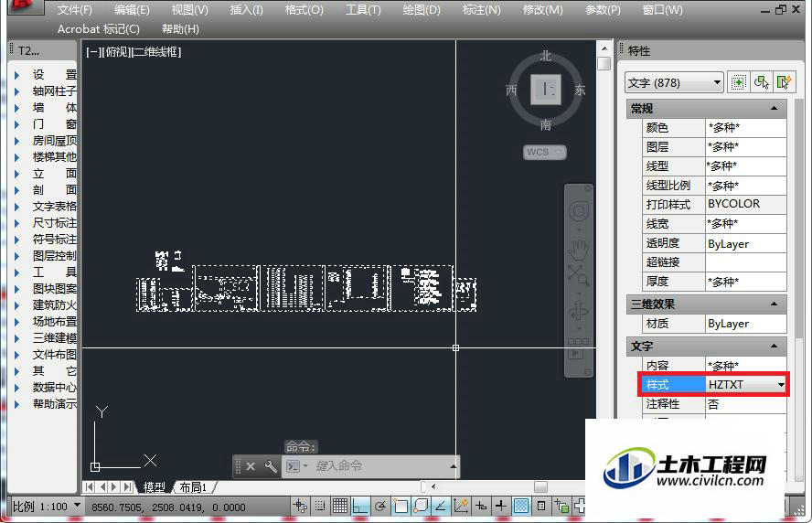The height and width of the screenshot is (523, 812).
Task: Toggle Quick Properties in status bar
Action: point(541,506)
